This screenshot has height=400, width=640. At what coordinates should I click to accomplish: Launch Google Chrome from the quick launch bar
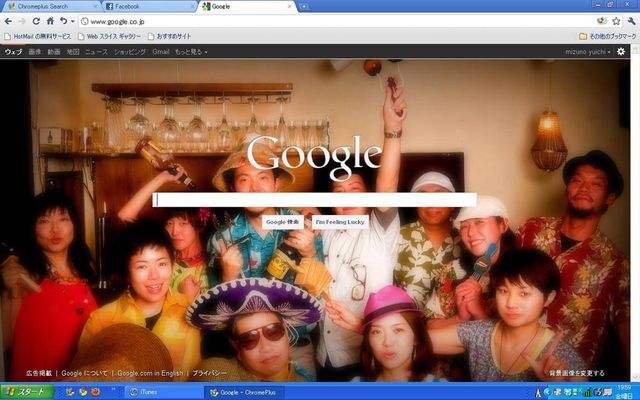[x=83, y=392]
